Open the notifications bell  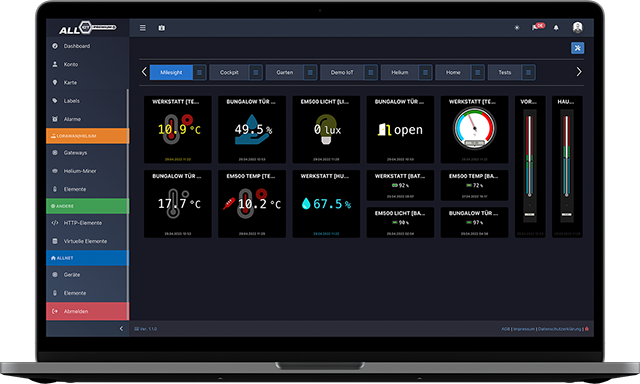point(556,28)
